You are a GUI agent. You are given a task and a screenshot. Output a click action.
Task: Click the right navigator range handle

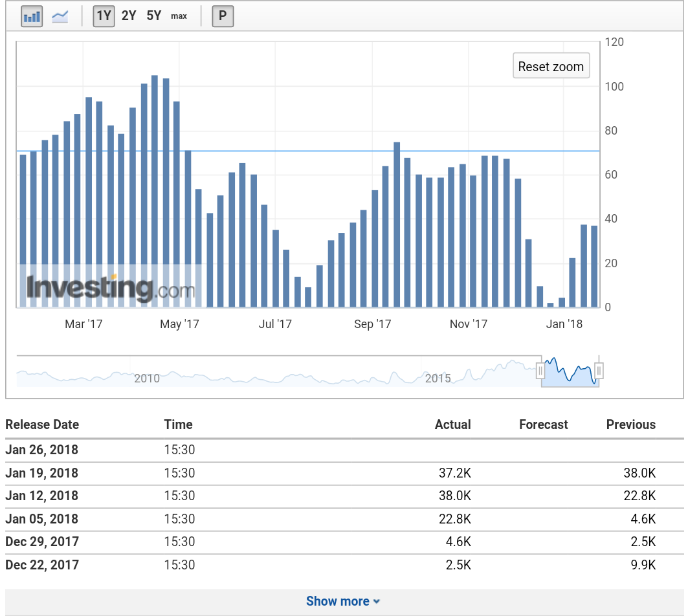tap(599, 371)
